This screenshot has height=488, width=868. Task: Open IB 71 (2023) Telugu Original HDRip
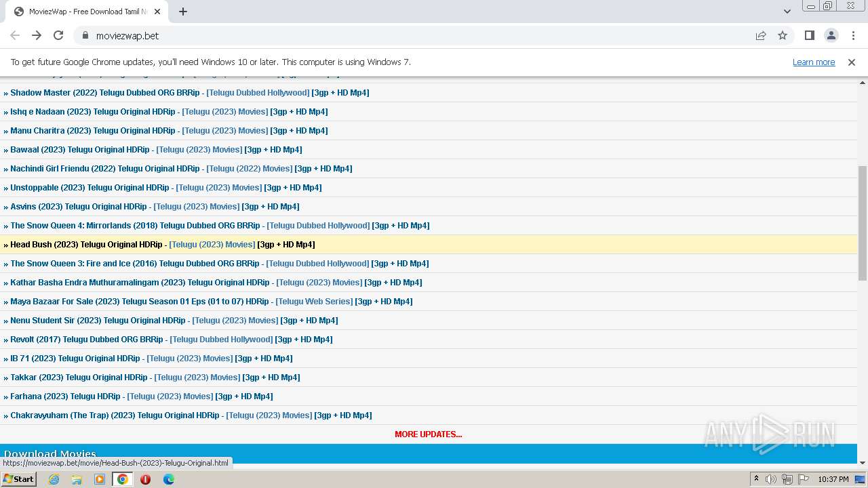coord(75,359)
